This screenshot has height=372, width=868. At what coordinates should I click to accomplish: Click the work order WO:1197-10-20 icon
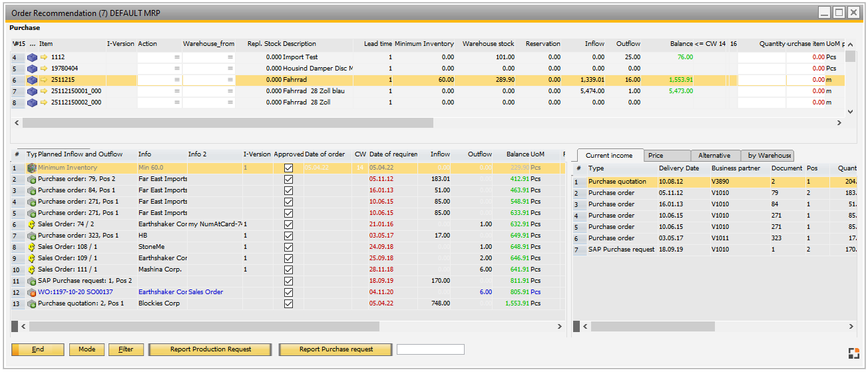tap(31, 293)
